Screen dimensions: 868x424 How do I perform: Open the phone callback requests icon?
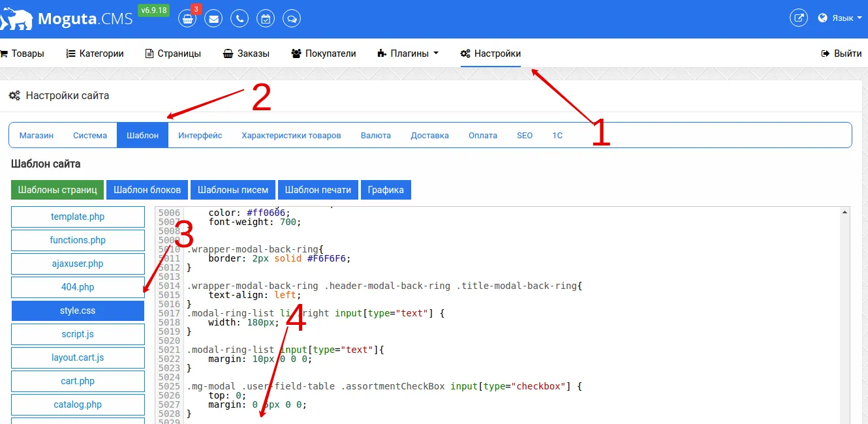click(240, 19)
